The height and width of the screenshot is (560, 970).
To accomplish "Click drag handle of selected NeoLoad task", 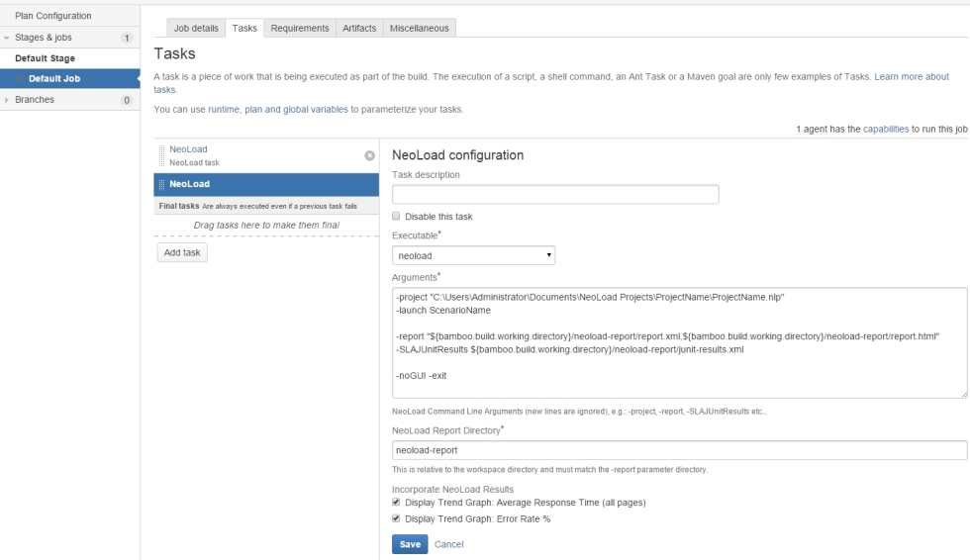I will (161, 184).
